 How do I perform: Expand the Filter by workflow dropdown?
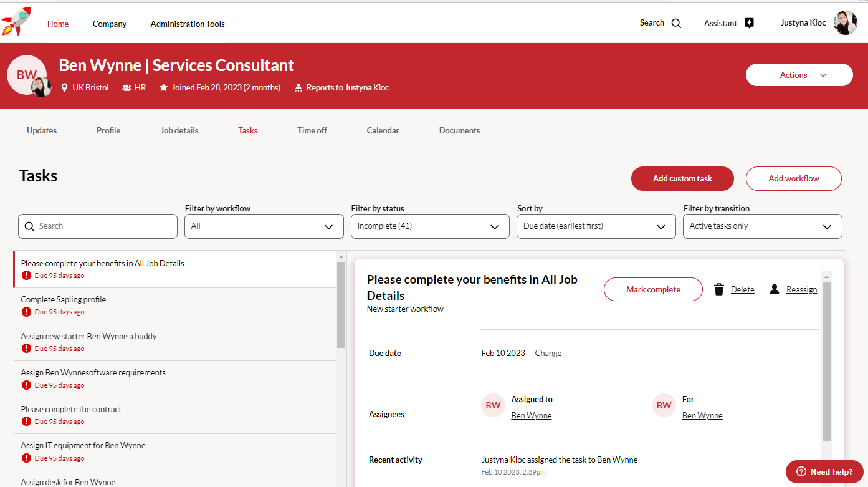click(264, 226)
